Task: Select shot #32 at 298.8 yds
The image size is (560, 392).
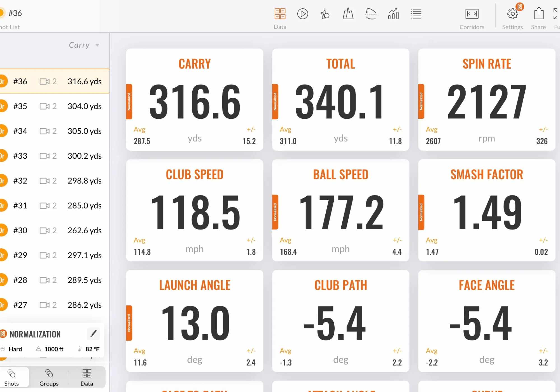Action: click(55, 181)
